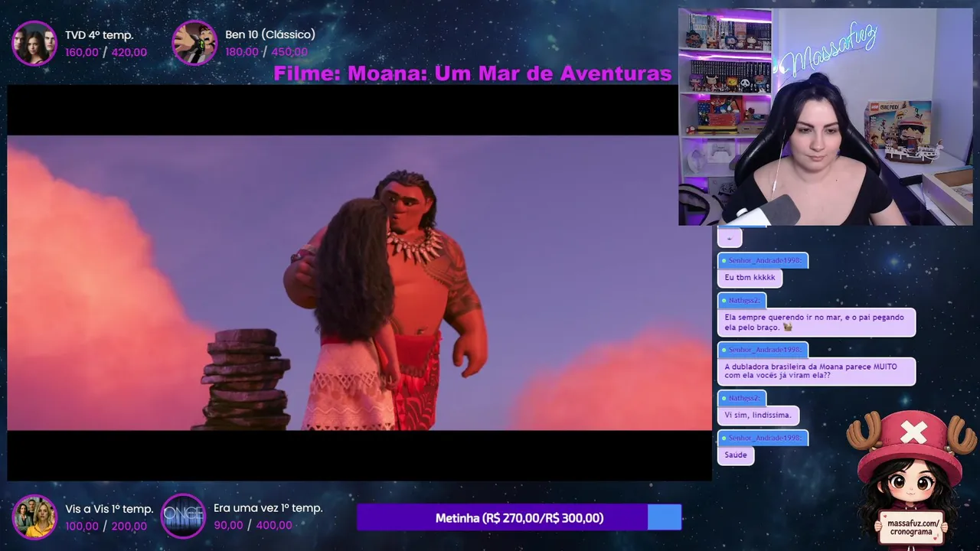Click the 'Vi sim, lindíssima.' chat message

758,415
